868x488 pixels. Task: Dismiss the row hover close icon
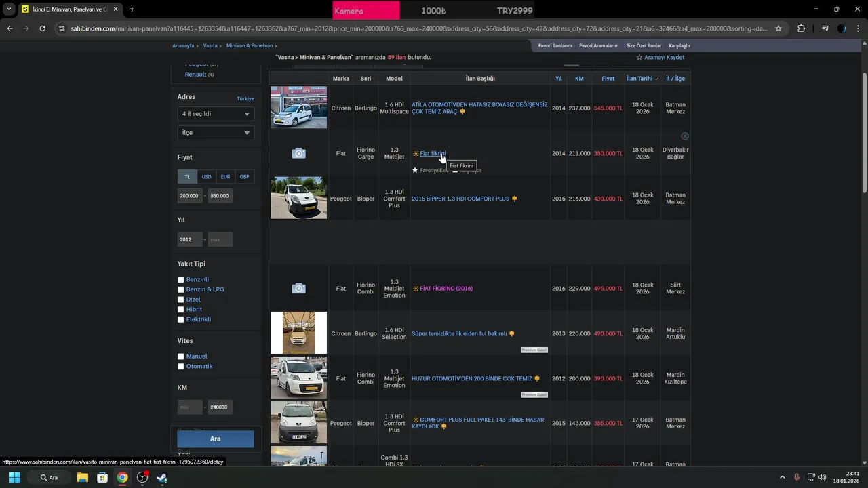pyautogui.click(x=684, y=136)
